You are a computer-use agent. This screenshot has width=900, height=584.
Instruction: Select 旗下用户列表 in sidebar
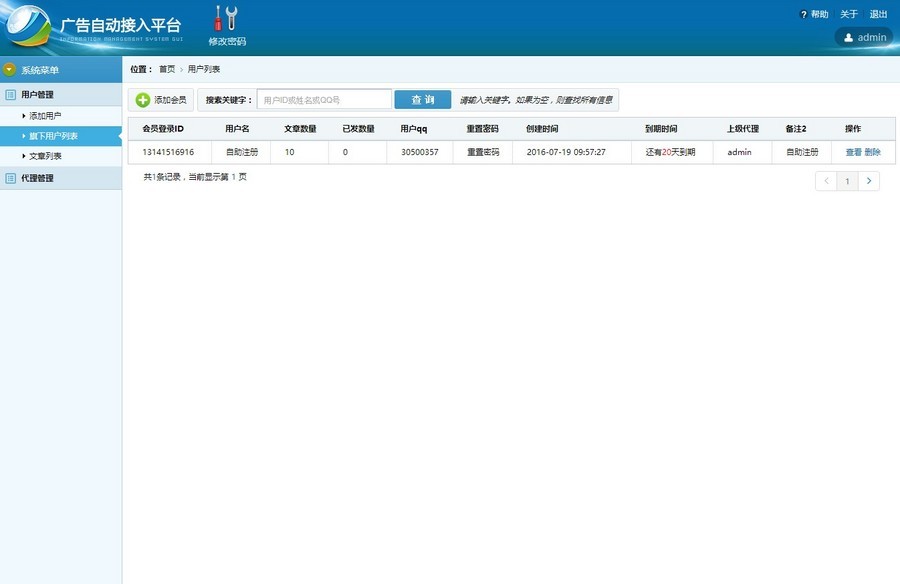coord(61,136)
